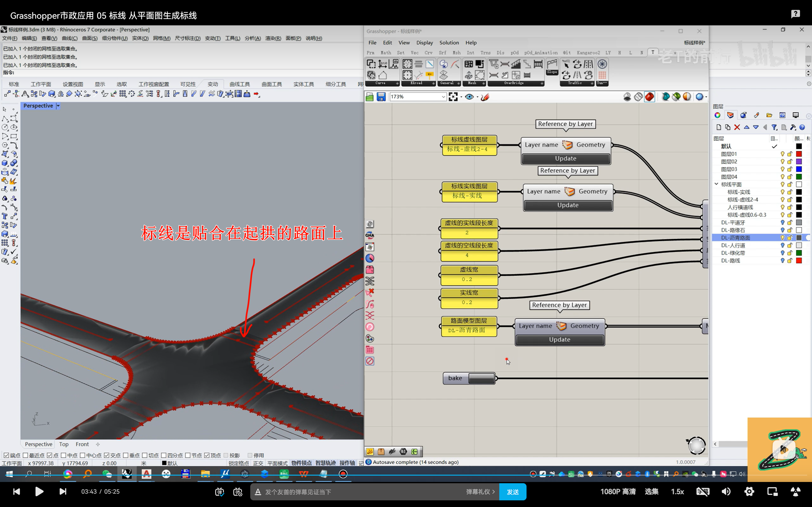This screenshot has height=507, width=812.
Task: Click the layer filter funnel icon
Action: pos(774,127)
